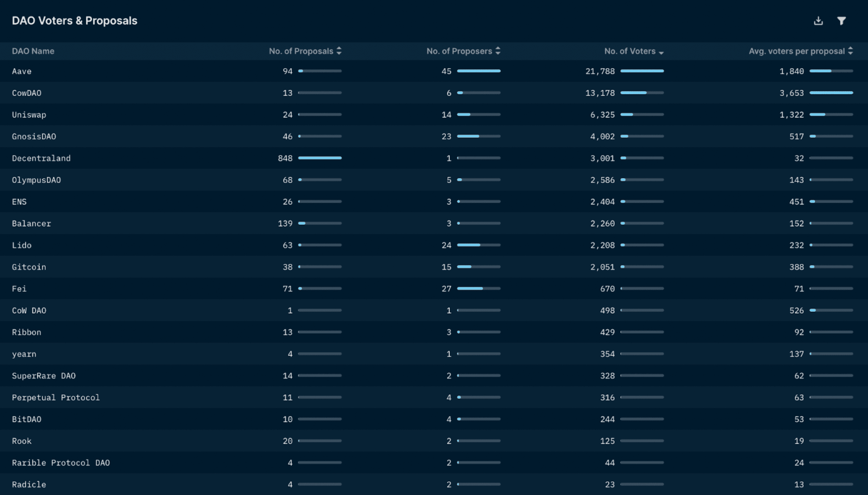This screenshot has width=868, height=495.
Task: Select the Rarible Protocol DAO row name
Action: point(61,463)
